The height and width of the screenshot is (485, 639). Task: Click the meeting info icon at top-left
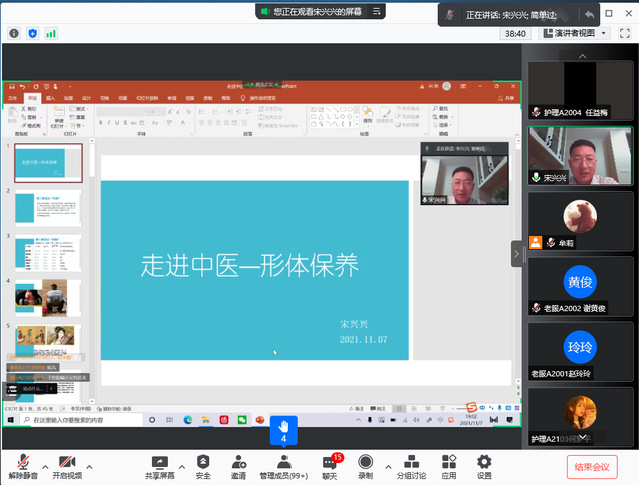point(14,33)
